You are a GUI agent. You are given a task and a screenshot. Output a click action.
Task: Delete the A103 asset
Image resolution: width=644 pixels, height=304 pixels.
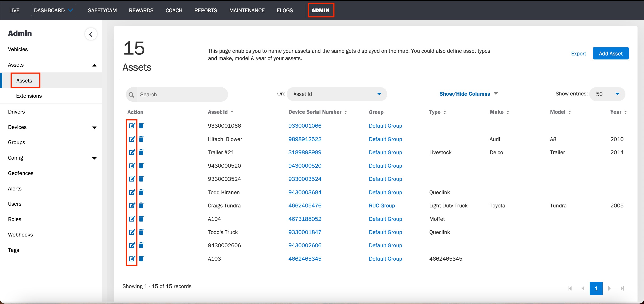point(141,258)
